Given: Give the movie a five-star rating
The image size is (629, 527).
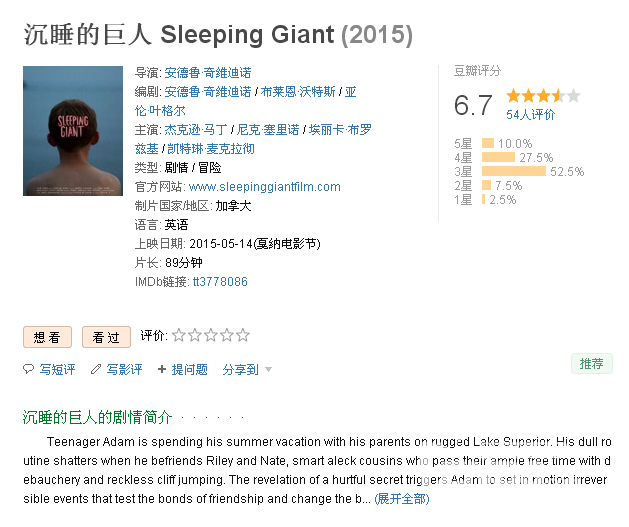Looking at the screenshot, I should tap(243, 335).
